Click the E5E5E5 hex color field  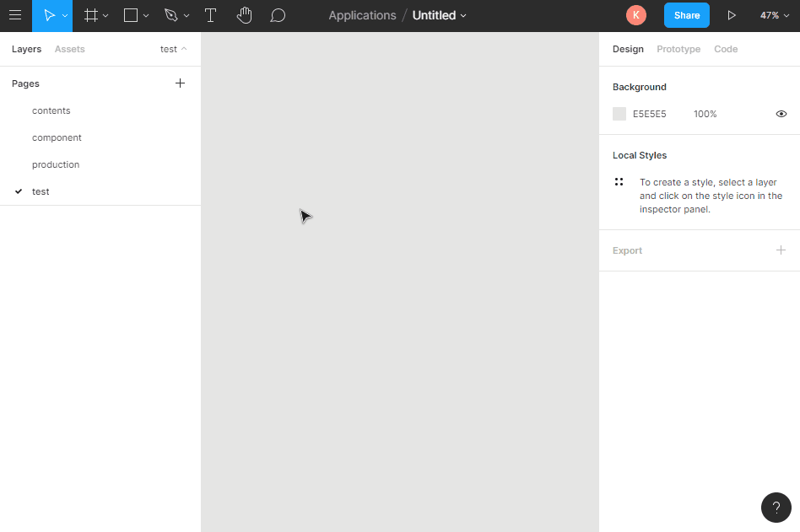point(650,114)
